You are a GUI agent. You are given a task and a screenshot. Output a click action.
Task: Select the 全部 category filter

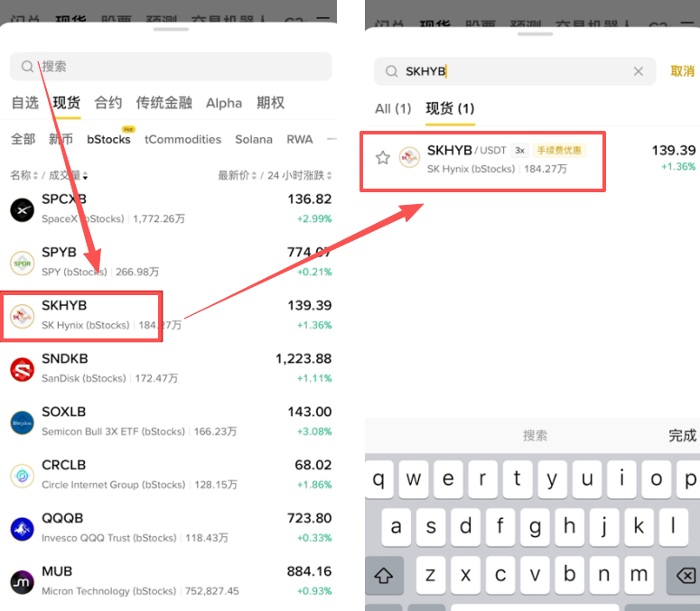pyautogui.click(x=23, y=139)
